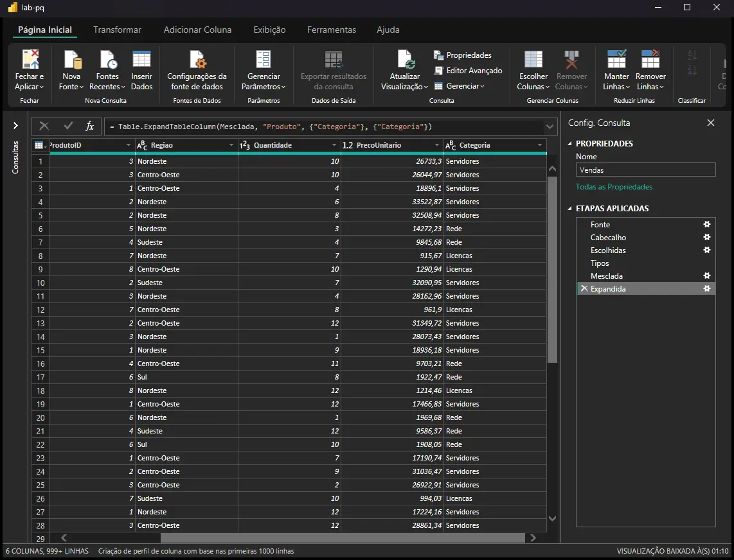Select cell 26733,3 in PrecoUnitario
Screen dimensions: 734x560
pos(392,161)
